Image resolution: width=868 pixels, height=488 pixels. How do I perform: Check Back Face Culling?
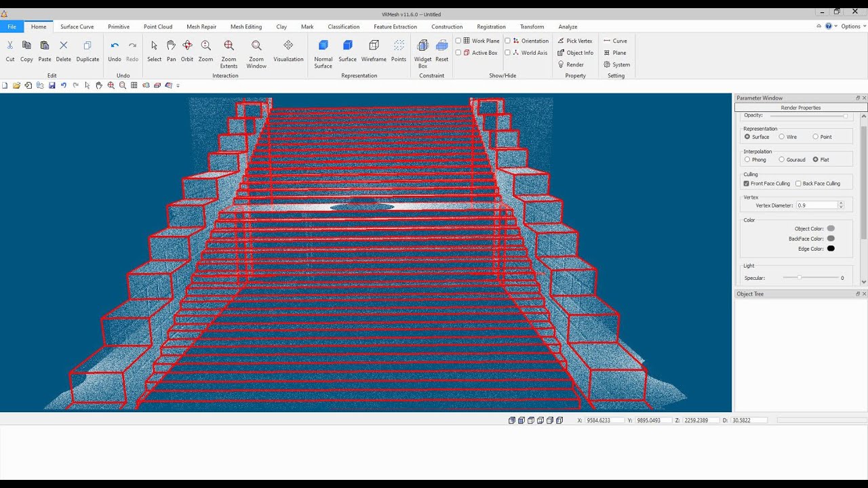[x=798, y=184]
